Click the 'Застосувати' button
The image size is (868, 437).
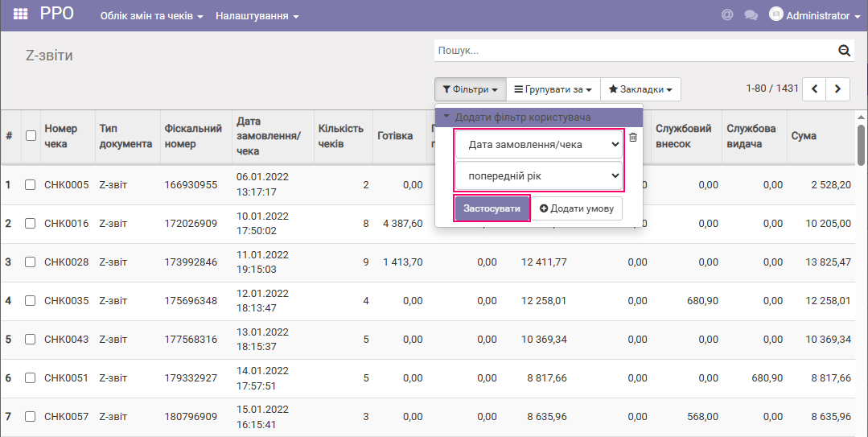pos(492,208)
